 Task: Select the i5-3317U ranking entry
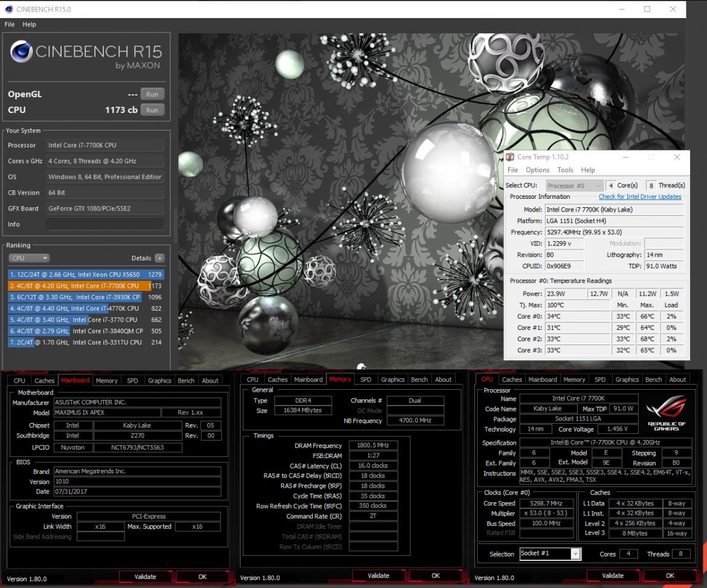(86, 342)
